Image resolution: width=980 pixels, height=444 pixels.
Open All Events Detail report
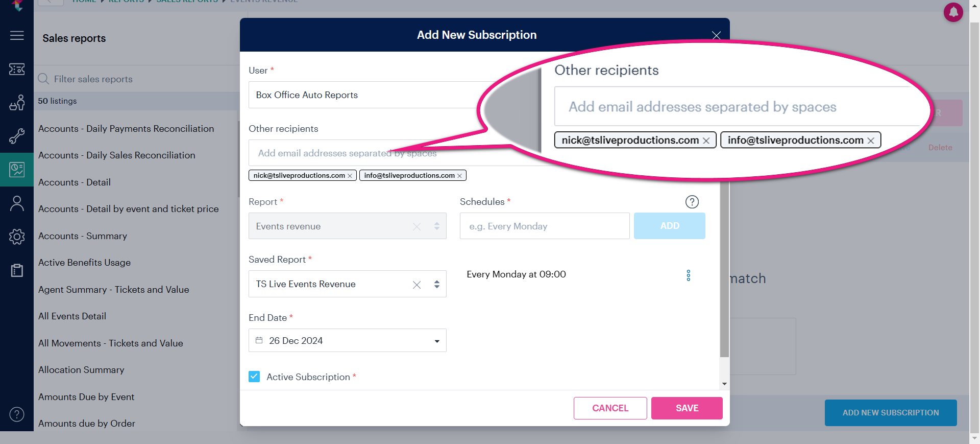pyautogui.click(x=72, y=316)
